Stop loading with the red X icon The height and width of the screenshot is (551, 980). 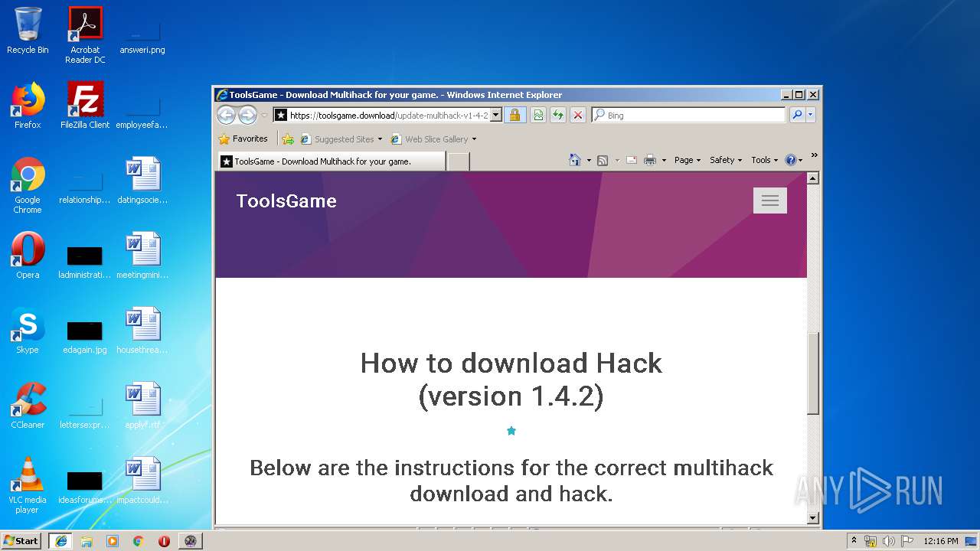[x=578, y=116]
